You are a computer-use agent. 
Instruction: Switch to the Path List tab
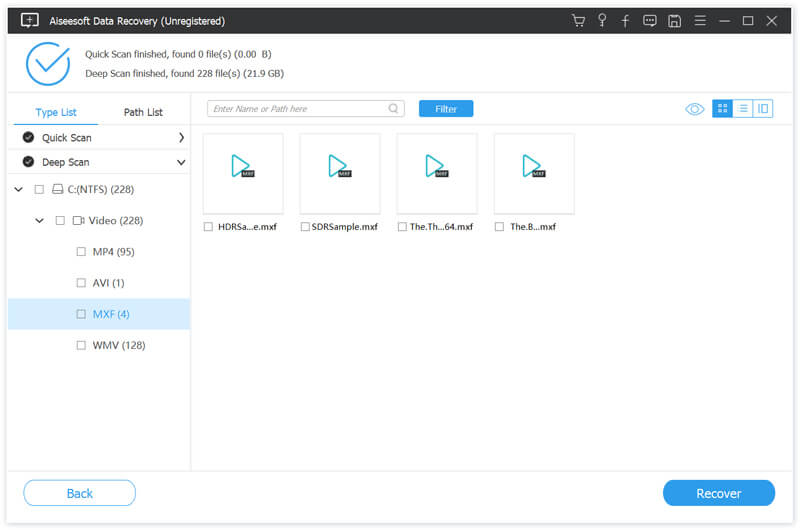[x=143, y=112]
